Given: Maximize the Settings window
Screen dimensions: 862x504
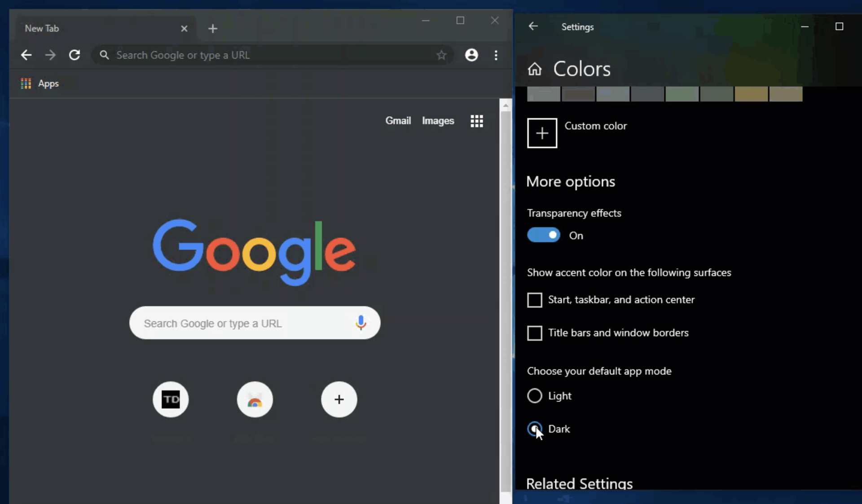Looking at the screenshot, I should tap(839, 26).
